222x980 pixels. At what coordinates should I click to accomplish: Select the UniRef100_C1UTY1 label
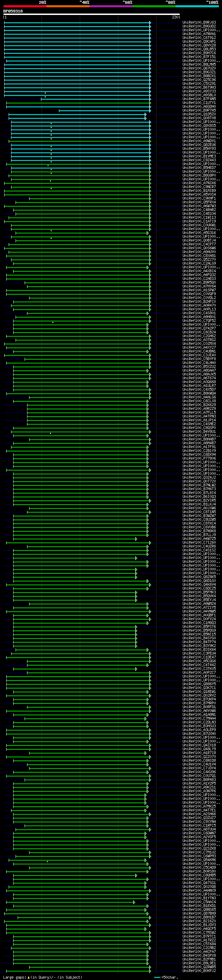tap(199, 103)
